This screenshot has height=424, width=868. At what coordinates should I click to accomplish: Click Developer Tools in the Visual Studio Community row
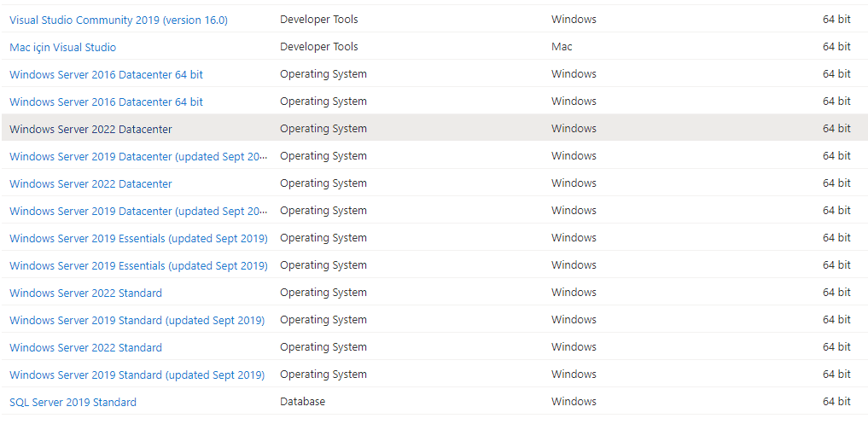(x=319, y=20)
